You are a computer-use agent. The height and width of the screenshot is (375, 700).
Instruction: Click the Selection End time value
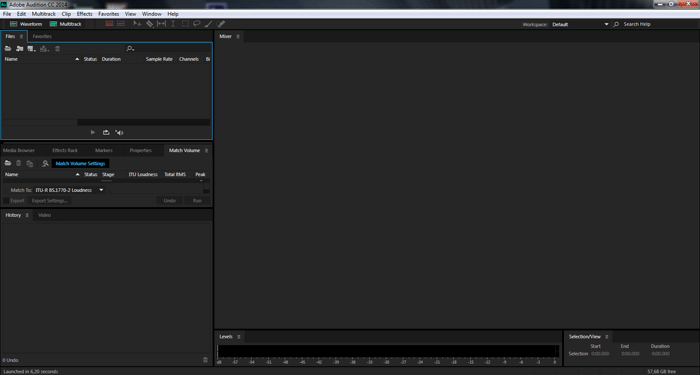point(630,354)
